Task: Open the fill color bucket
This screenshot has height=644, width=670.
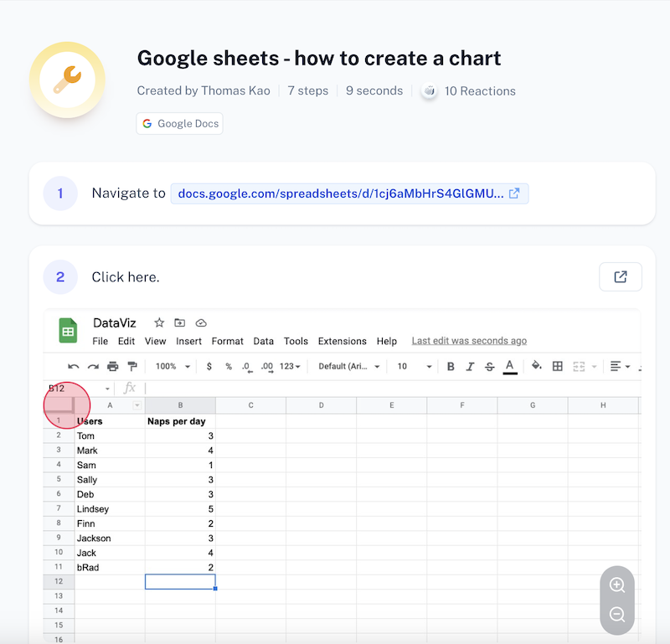Action: (x=536, y=365)
